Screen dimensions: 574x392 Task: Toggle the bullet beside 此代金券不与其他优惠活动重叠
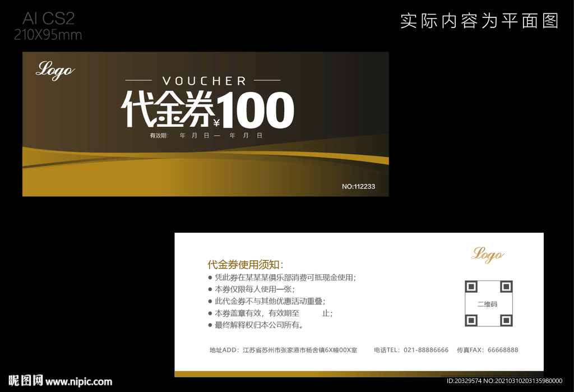click(211, 301)
